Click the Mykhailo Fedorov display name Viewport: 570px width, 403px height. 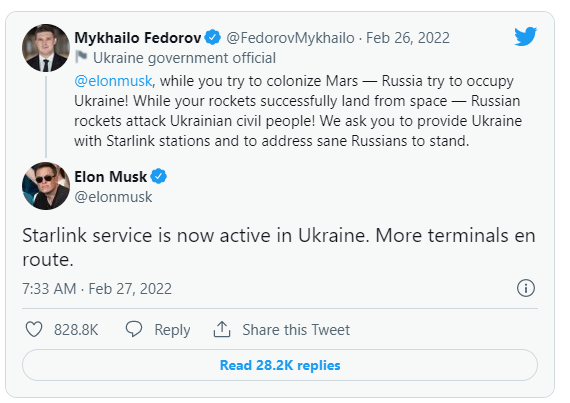pyautogui.click(x=138, y=38)
